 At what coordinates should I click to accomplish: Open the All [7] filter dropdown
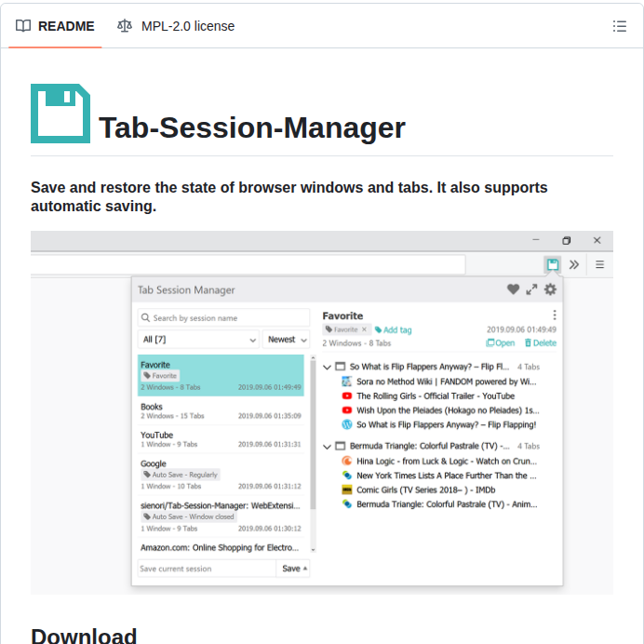pyautogui.click(x=198, y=340)
